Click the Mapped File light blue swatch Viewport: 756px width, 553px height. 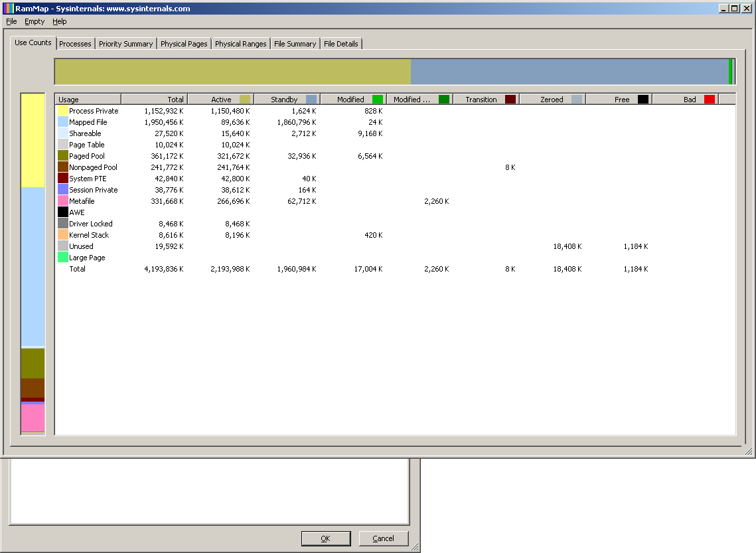[63, 122]
